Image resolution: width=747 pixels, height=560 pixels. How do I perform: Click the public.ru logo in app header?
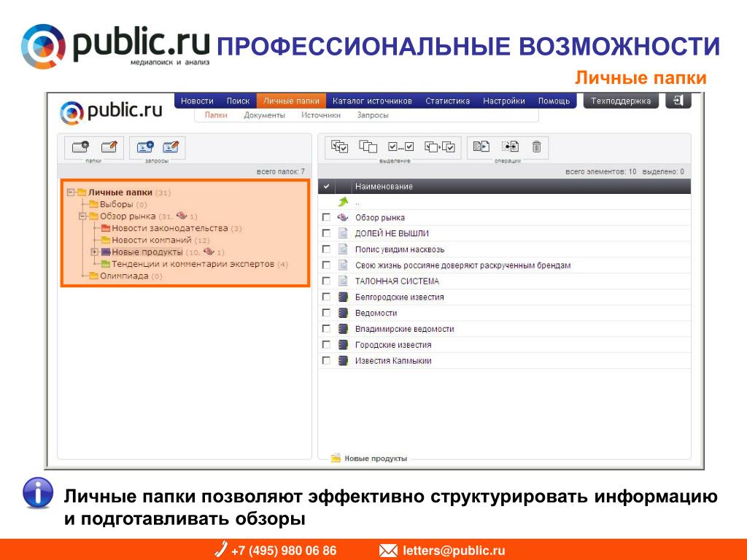[x=111, y=112]
